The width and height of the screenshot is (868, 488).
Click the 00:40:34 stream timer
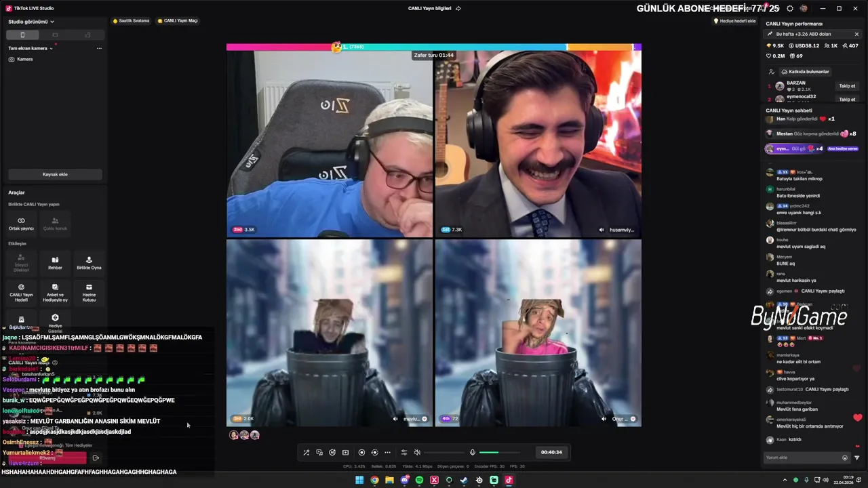[551, 452]
